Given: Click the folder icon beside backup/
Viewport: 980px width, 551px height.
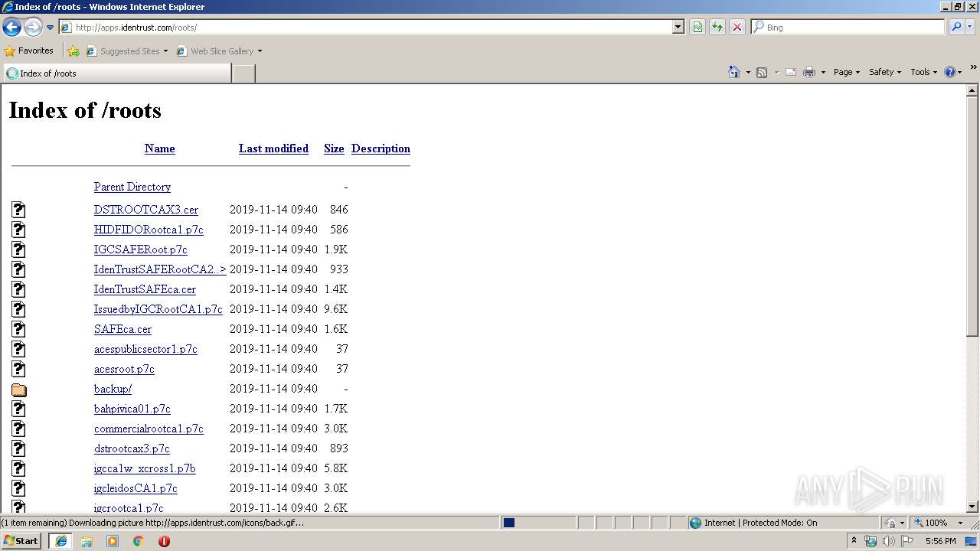Looking at the screenshot, I should click(x=19, y=390).
